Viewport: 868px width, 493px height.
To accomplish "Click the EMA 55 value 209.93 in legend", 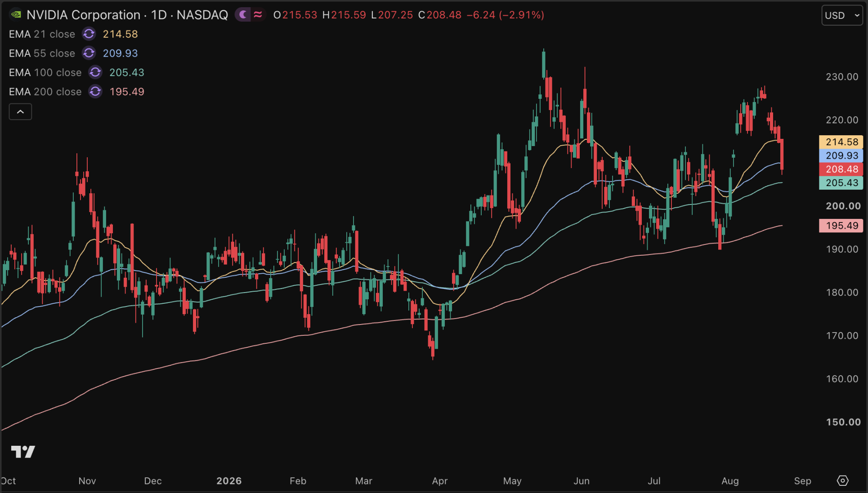I will pos(120,53).
